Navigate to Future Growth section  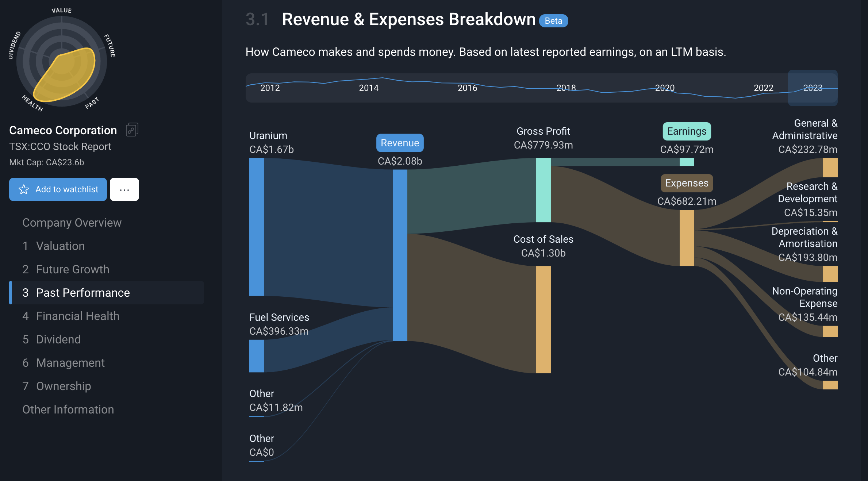(72, 269)
